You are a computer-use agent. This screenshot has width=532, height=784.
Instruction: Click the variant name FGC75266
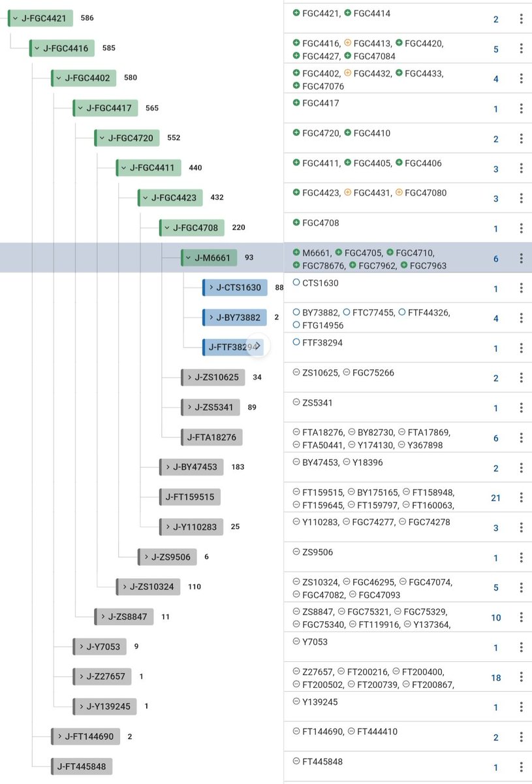[373, 373]
